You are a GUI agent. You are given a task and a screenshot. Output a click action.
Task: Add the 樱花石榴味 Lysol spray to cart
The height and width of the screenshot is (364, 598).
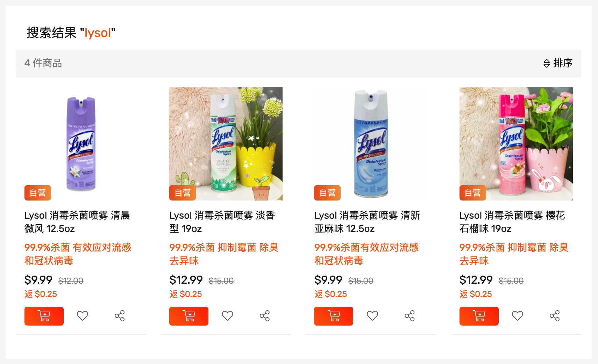[479, 316]
